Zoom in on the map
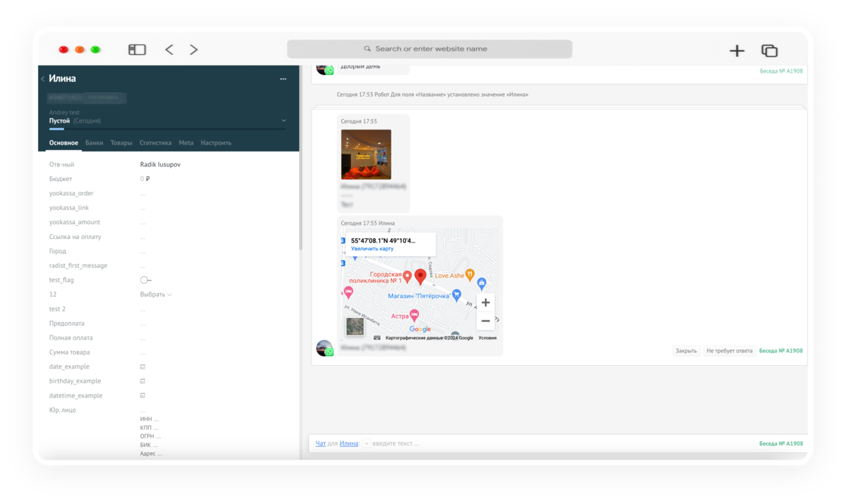This screenshot has height=504, width=846. 485,302
